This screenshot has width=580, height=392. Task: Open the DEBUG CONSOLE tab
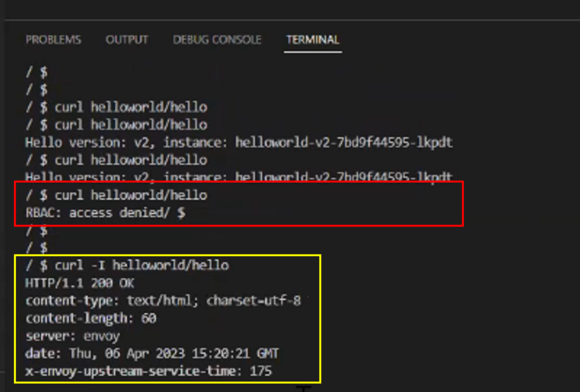pyautogui.click(x=217, y=40)
